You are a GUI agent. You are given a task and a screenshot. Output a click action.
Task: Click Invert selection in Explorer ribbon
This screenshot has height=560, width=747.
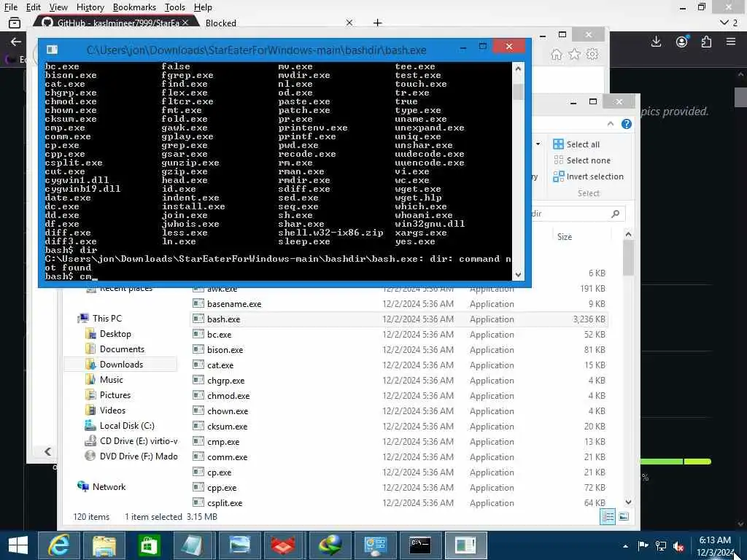coord(589,176)
